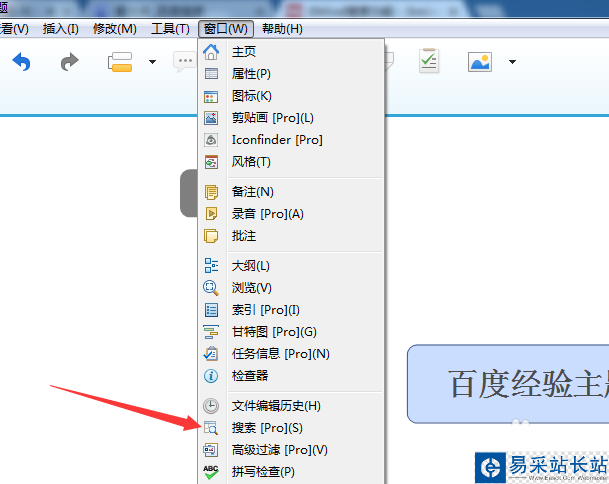Expand the image insert dropdown arrow

click(512, 62)
